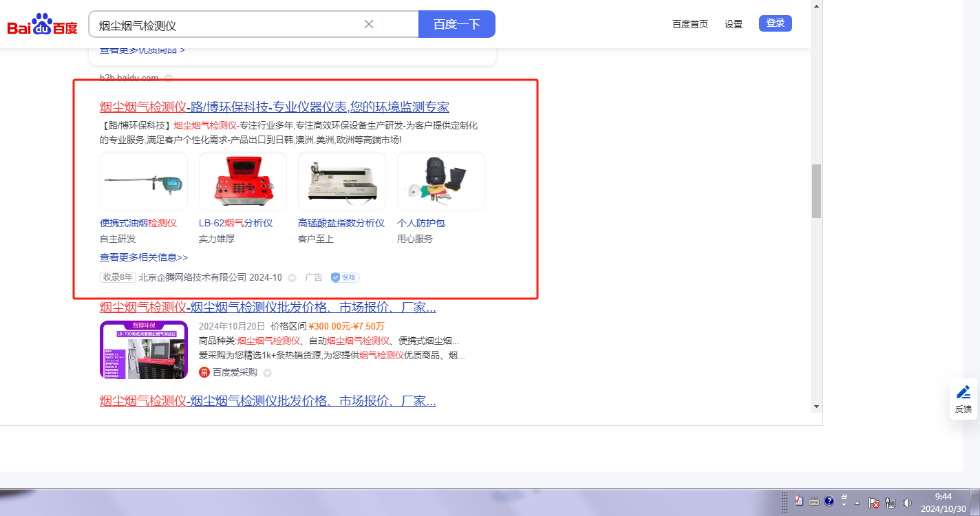Click the 广告 ad label
The height and width of the screenshot is (516, 980).
tap(314, 277)
